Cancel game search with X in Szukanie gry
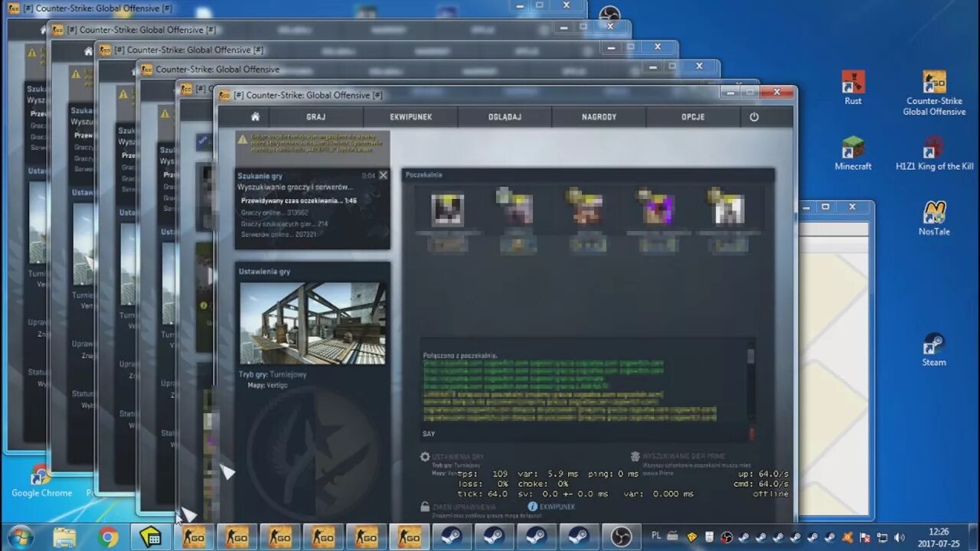Image resolution: width=980 pixels, height=551 pixels. (x=384, y=175)
